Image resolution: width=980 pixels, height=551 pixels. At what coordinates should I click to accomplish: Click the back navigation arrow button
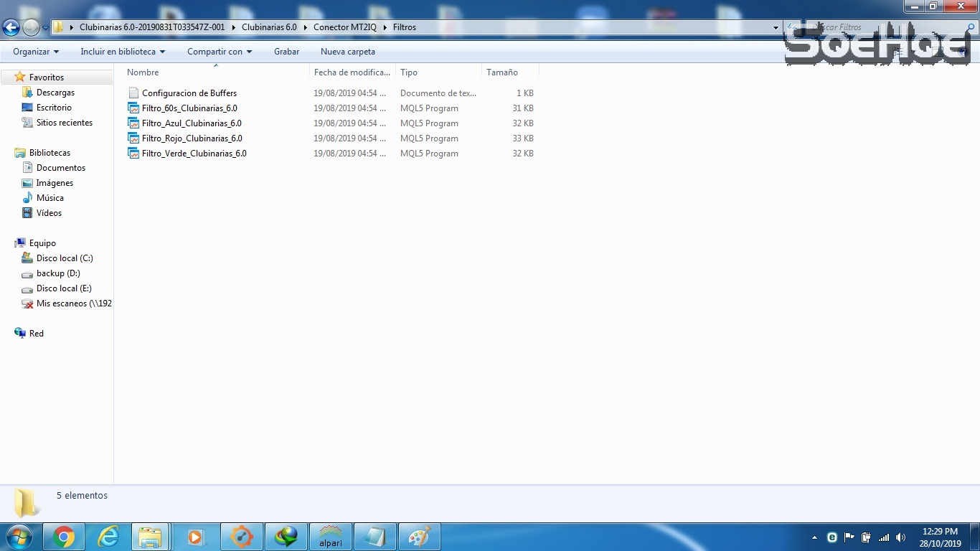pos(11,28)
